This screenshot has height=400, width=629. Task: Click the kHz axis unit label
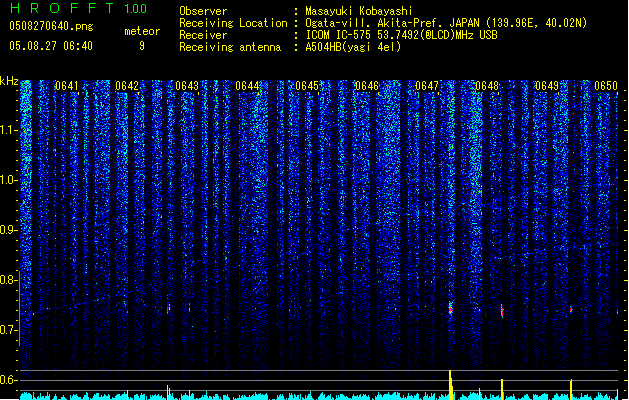9,81
